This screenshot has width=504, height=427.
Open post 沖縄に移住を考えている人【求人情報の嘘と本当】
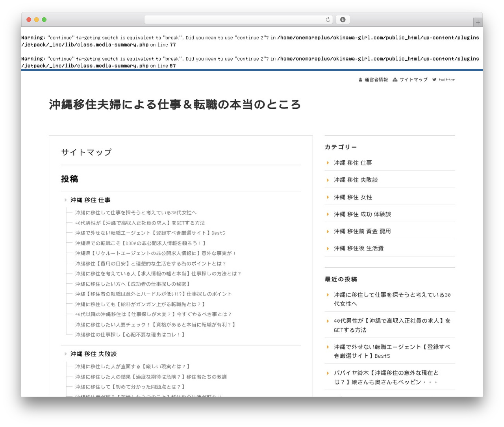(158, 274)
